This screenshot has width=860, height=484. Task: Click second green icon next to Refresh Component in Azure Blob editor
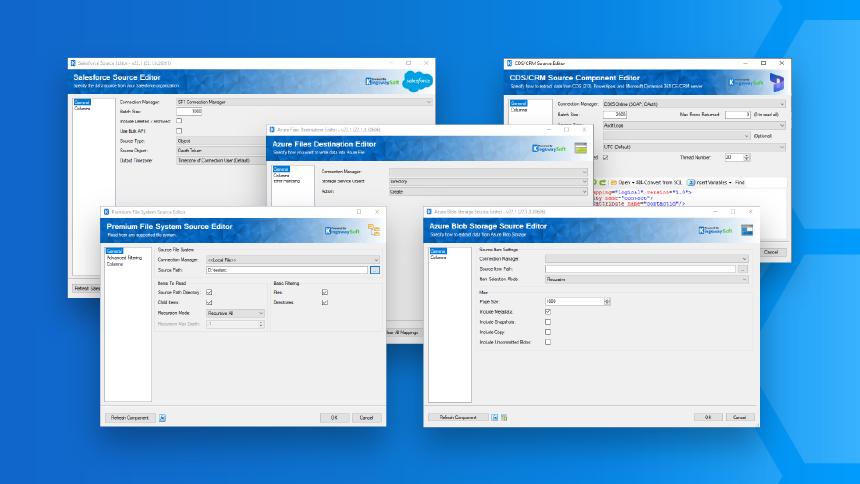pyautogui.click(x=504, y=418)
